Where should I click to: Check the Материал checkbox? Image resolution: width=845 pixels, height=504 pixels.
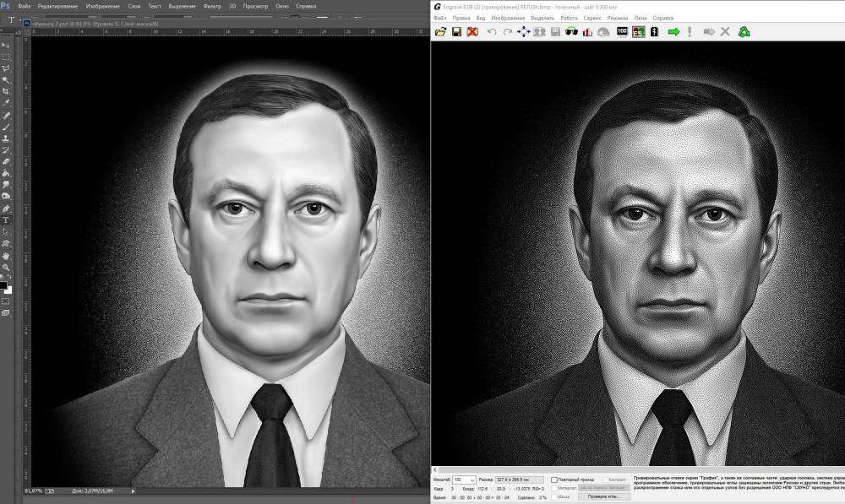pos(555,488)
